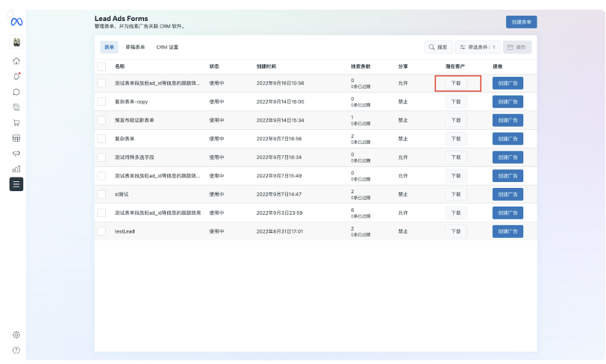The height and width of the screenshot is (364, 606).
Task: Open the chat bubble icon in sidebar
Action: click(16, 92)
